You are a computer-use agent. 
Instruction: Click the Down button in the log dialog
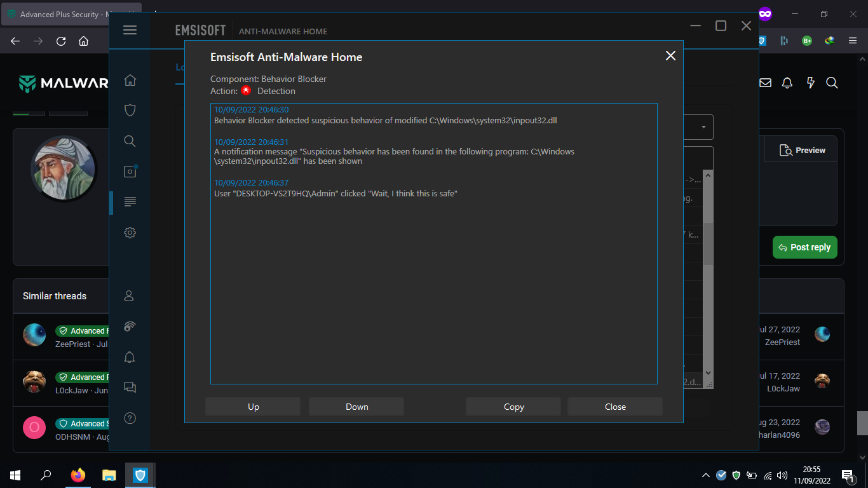pos(356,407)
